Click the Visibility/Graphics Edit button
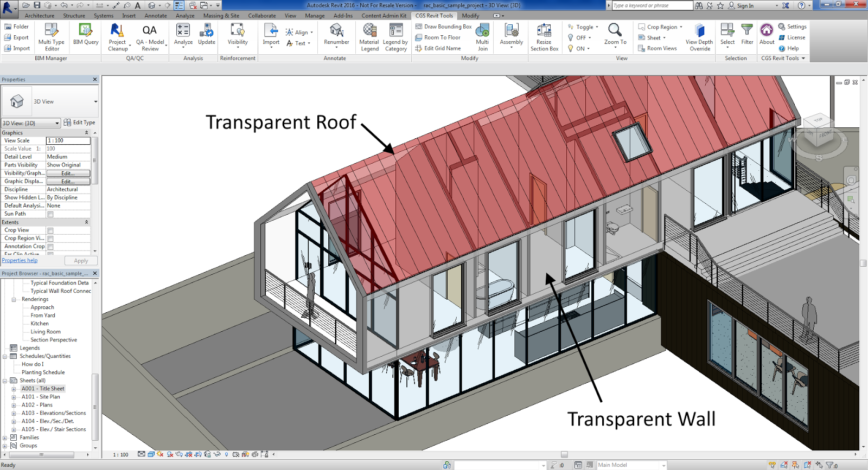The image size is (868, 470). coord(68,173)
